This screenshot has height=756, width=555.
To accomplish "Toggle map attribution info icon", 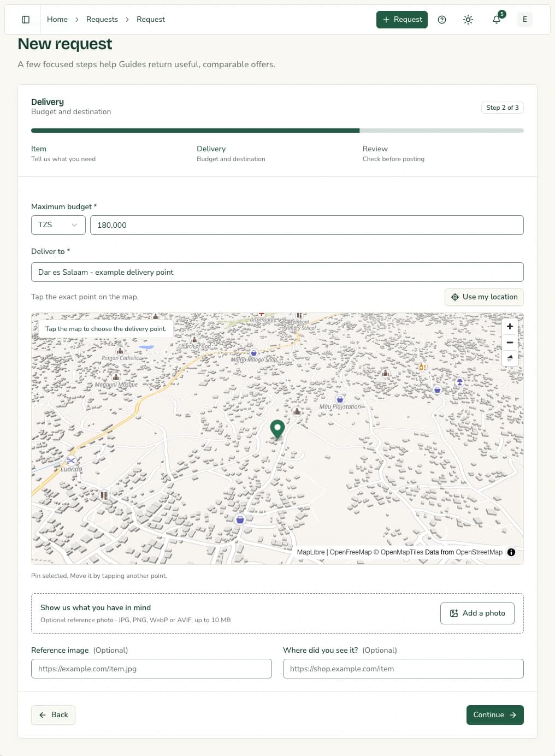I will (x=511, y=552).
